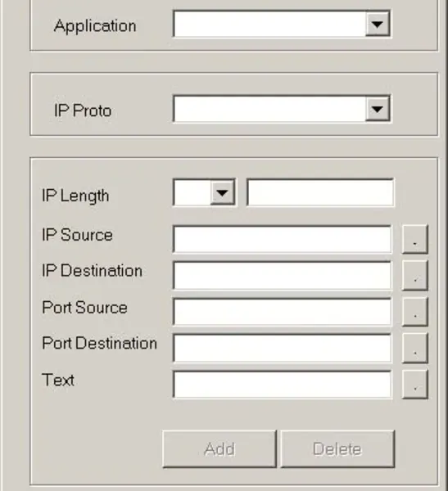Screen dimensions: 448x491
Task: Click the small button beside Text field
Action: click(414, 385)
